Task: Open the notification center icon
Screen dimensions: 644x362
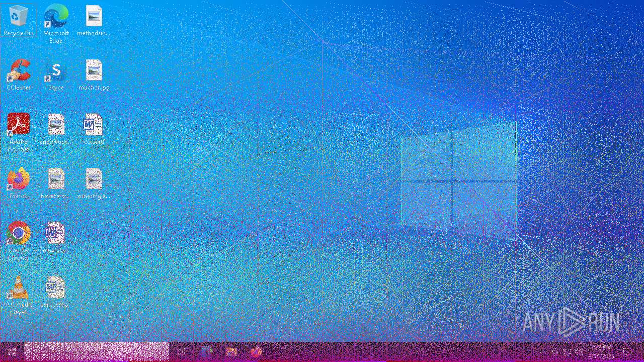Action: 627,352
